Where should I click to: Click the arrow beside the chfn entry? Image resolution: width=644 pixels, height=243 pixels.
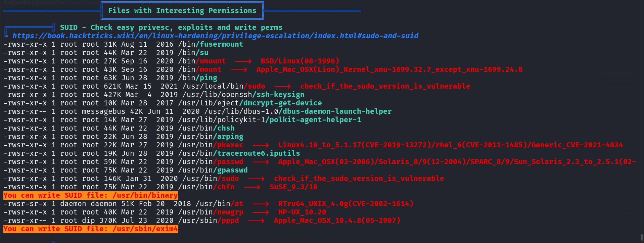tap(252, 187)
